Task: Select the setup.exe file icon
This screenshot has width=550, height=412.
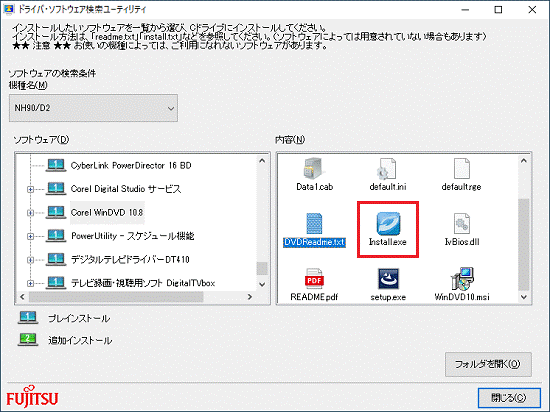Action: click(388, 279)
